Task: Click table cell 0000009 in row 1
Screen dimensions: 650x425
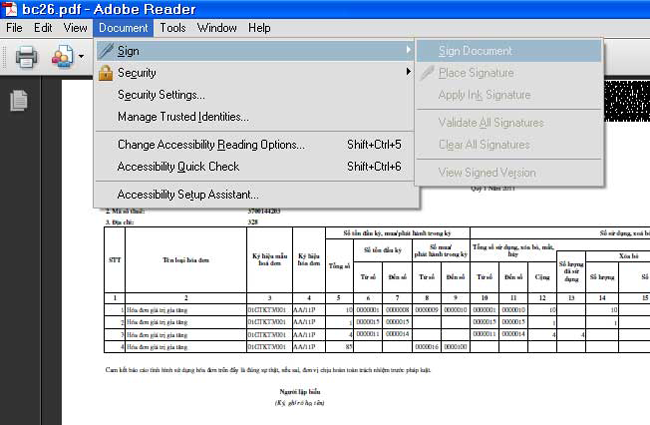Action: tap(427, 310)
